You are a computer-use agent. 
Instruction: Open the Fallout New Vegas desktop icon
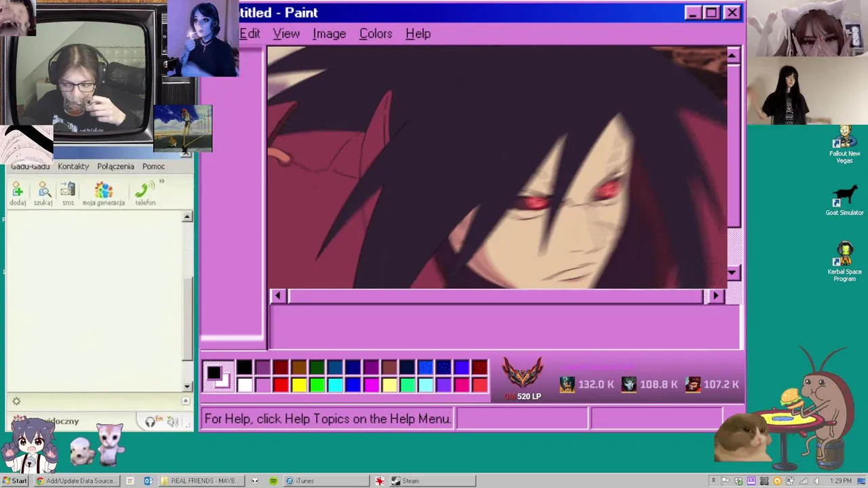(845, 144)
